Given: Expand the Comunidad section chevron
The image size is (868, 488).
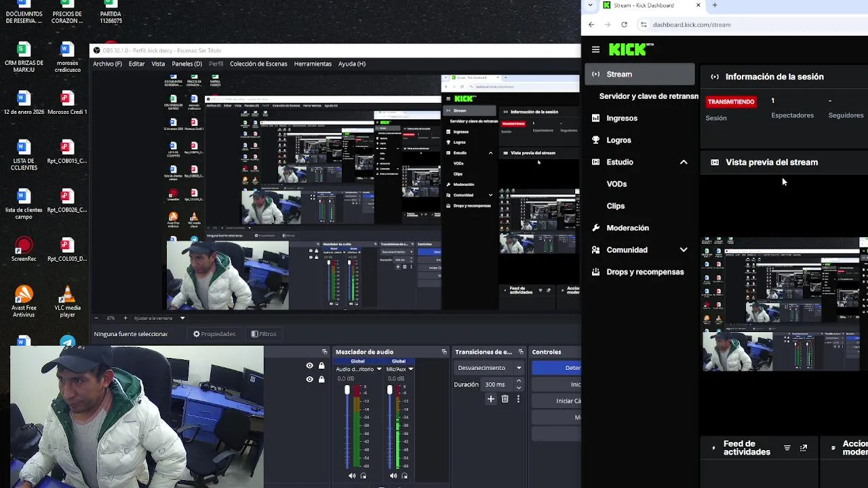Looking at the screenshot, I should click(684, 250).
